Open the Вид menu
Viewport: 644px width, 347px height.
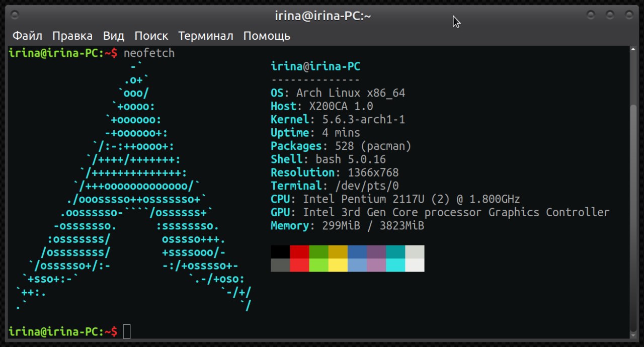pos(114,36)
